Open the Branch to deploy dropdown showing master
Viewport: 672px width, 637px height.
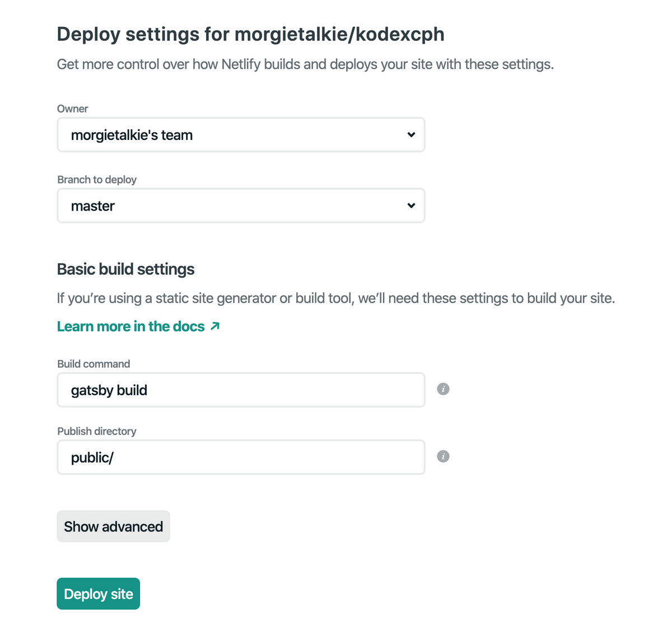point(241,206)
